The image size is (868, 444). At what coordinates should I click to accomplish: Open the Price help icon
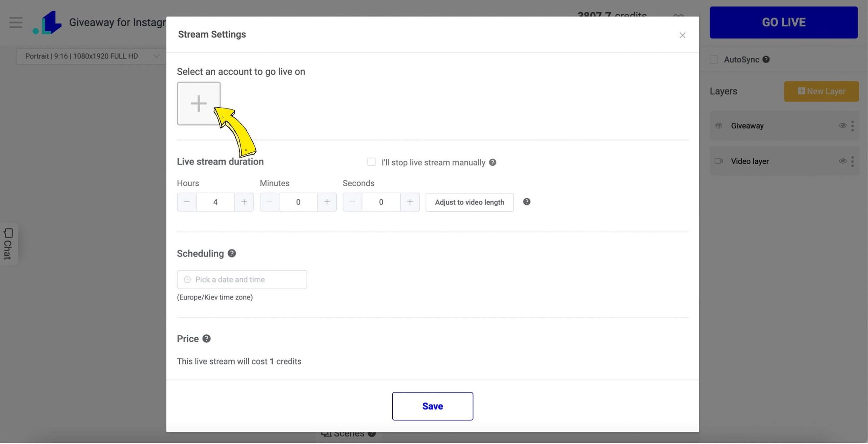[207, 339]
